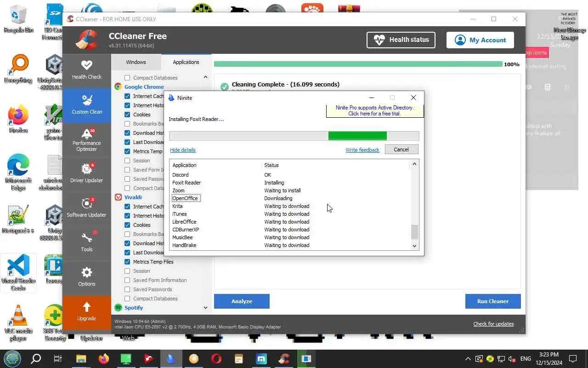Click applications list scroll-up arrow
This screenshot has height=368, width=588.
point(205,77)
